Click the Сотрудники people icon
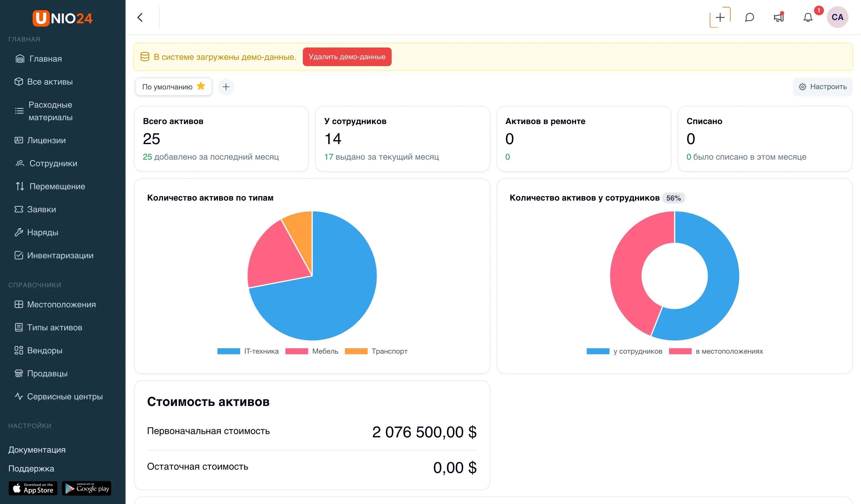This screenshot has height=504, width=861. tap(20, 163)
